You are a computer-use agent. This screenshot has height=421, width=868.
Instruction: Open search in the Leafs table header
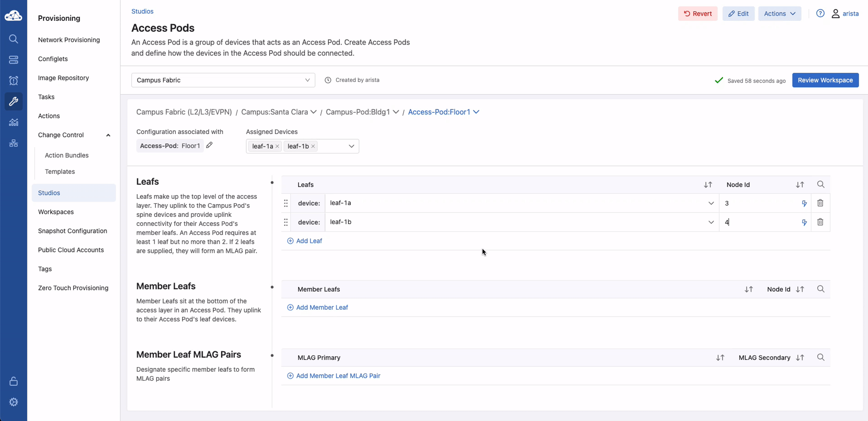(820, 185)
